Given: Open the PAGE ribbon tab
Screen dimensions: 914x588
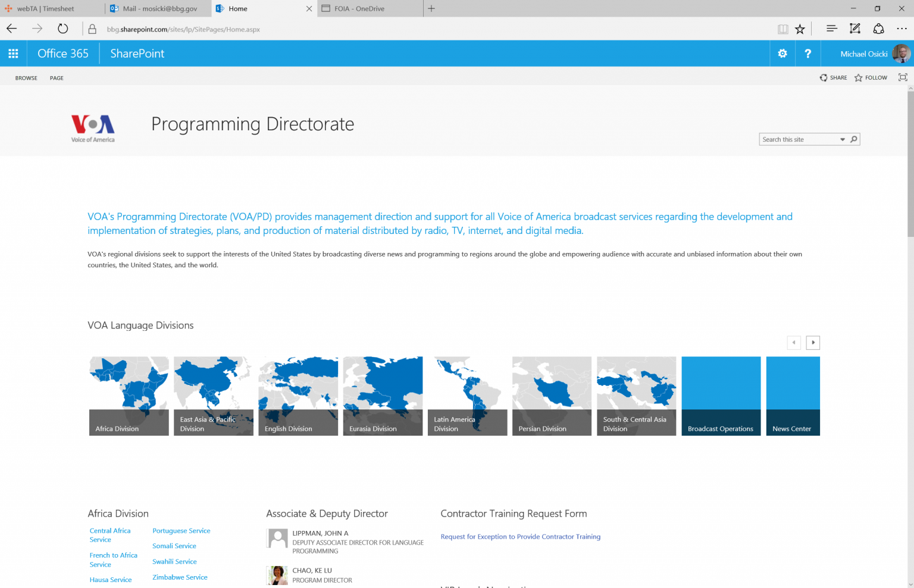Looking at the screenshot, I should (57, 78).
